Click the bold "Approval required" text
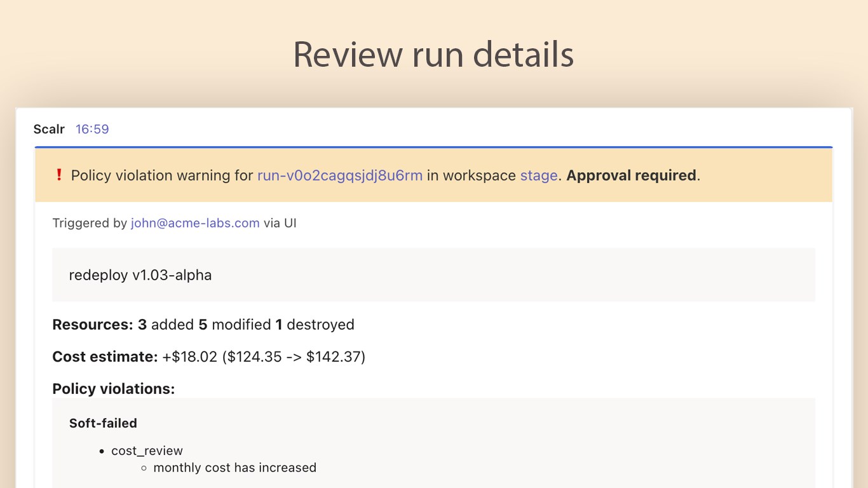The width and height of the screenshot is (868, 488). pyautogui.click(x=631, y=175)
